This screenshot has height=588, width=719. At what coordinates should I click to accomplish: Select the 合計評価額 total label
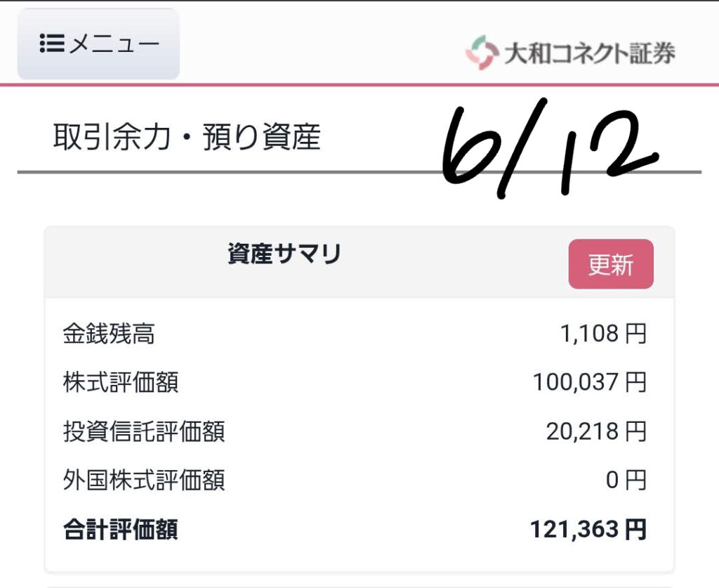[x=121, y=530]
